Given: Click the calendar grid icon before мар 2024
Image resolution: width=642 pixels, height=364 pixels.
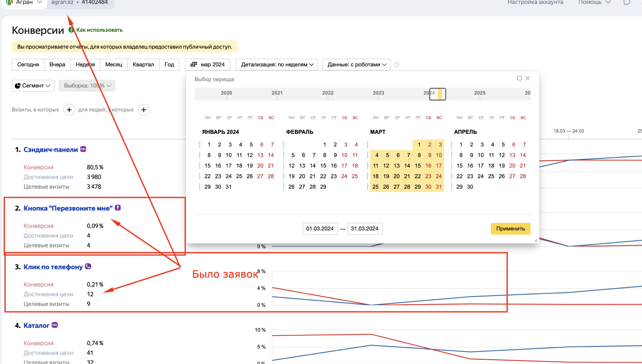Looking at the screenshot, I should [x=194, y=65].
